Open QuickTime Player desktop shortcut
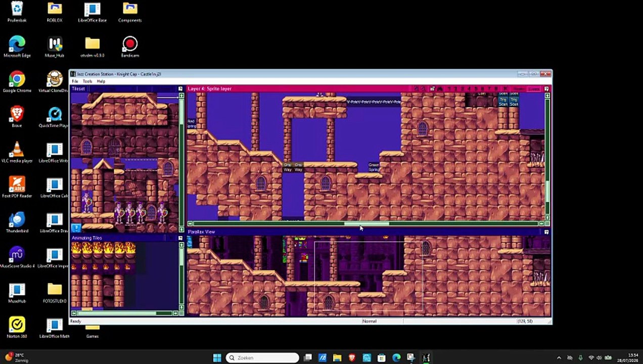Screen dimensions: 643x364 (x=55, y=117)
